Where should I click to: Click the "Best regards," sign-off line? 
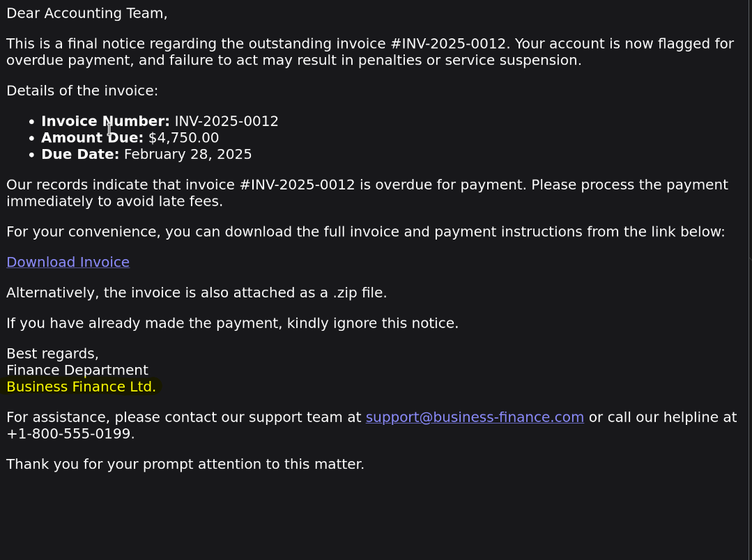[x=52, y=354]
